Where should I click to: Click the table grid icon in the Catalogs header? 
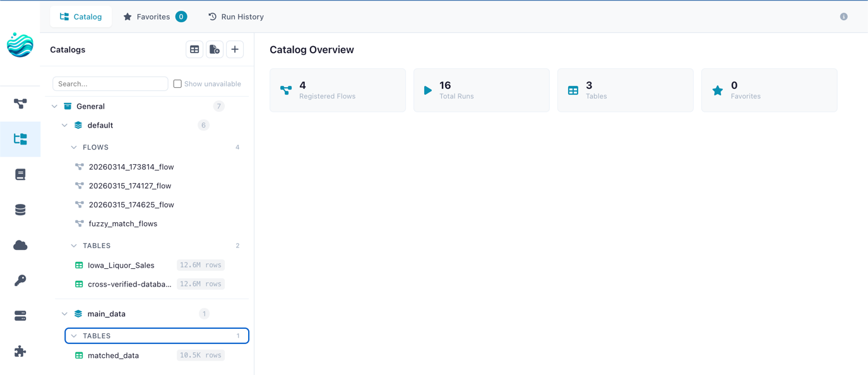[194, 49]
